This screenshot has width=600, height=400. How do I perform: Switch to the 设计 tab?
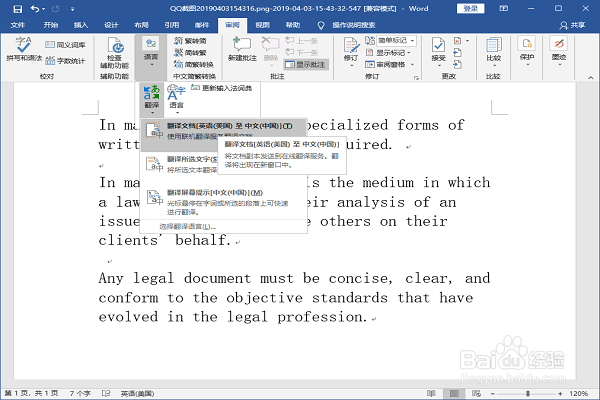click(x=111, y=25)
